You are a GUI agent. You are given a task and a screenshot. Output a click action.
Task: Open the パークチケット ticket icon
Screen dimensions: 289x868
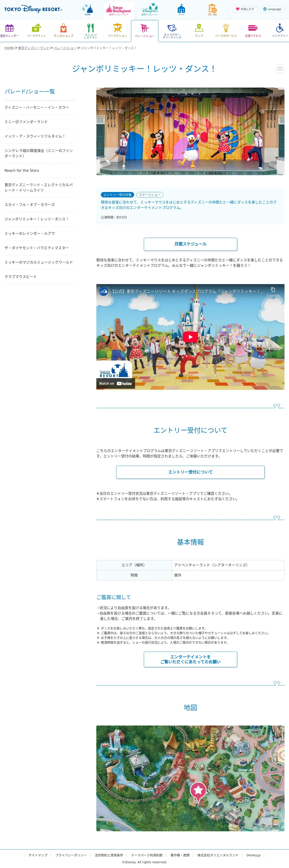click(x=36, y=30)
